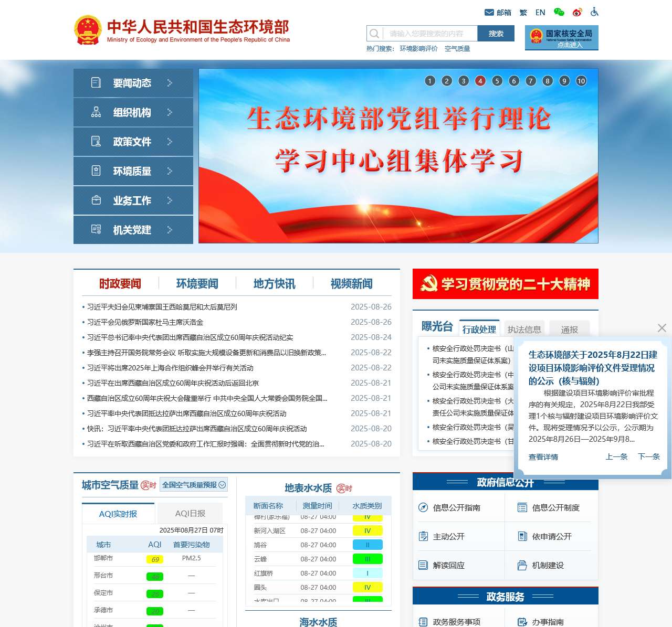Open the accessibility wheelchair icon

[594, 12]
